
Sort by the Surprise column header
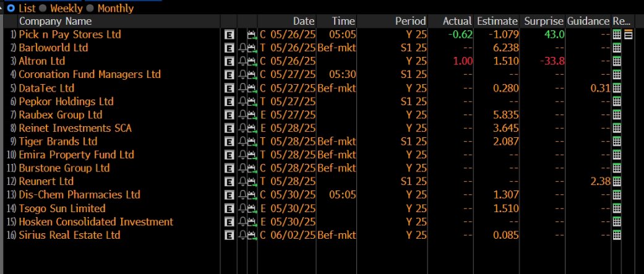(543, 21)
